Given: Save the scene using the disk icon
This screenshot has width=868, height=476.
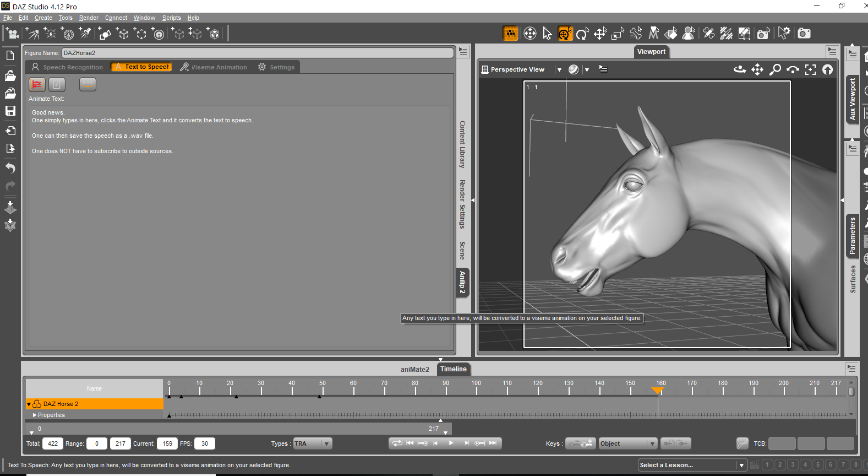Looking at the screenshot, I should click(x=10, y=111).
